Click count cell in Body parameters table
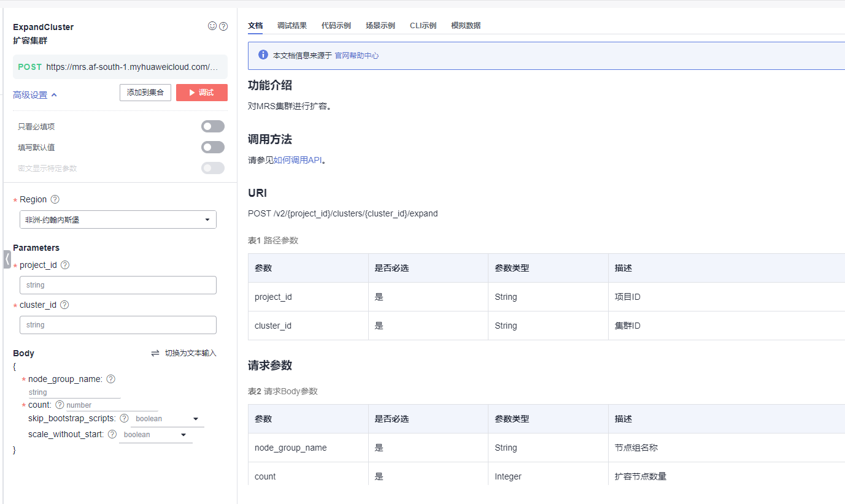This screenshot has width=845, height=504. (308, 476)
